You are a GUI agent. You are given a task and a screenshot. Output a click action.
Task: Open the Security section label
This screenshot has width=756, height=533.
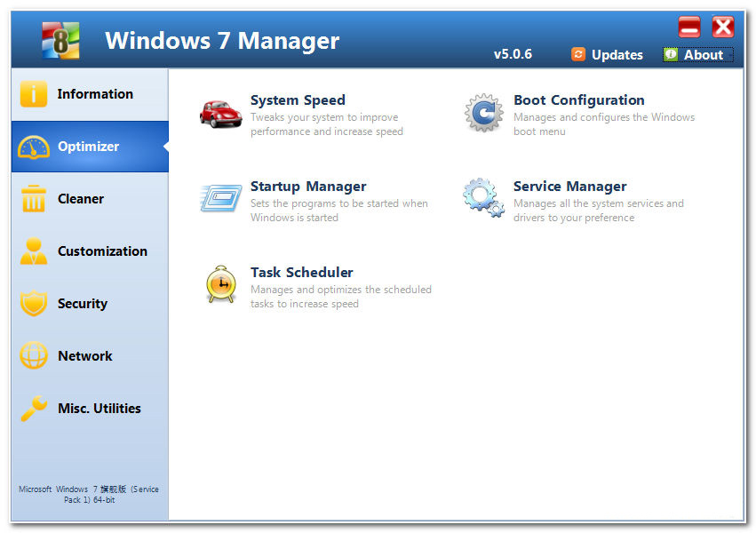pos(83,304)
